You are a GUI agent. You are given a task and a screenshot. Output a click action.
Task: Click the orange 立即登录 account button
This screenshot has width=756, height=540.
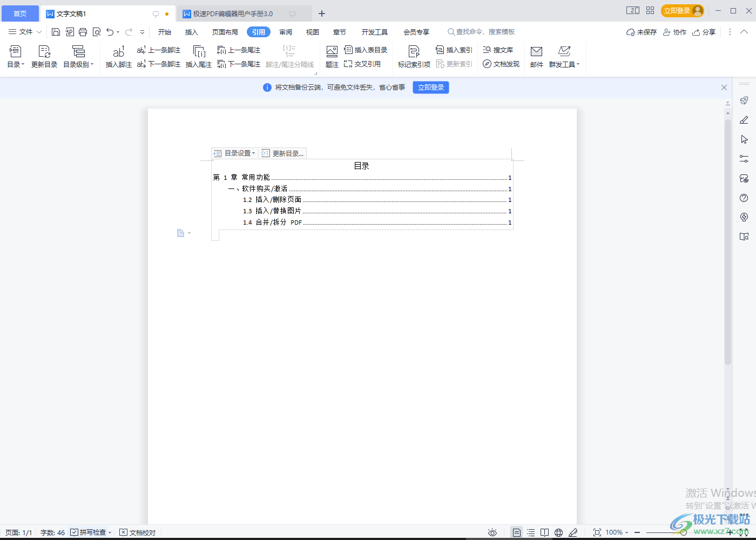pos(683,11)
